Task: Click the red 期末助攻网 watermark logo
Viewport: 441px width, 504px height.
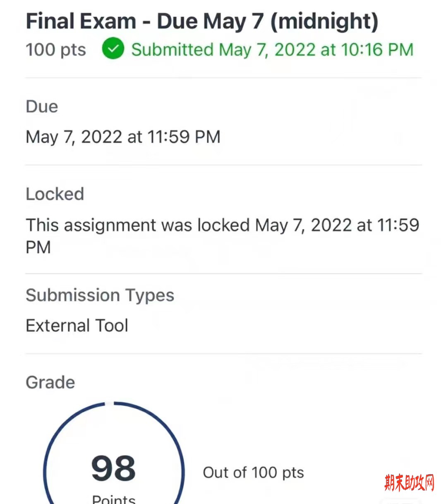Action: pyautogui.click(x=409, y=482)
